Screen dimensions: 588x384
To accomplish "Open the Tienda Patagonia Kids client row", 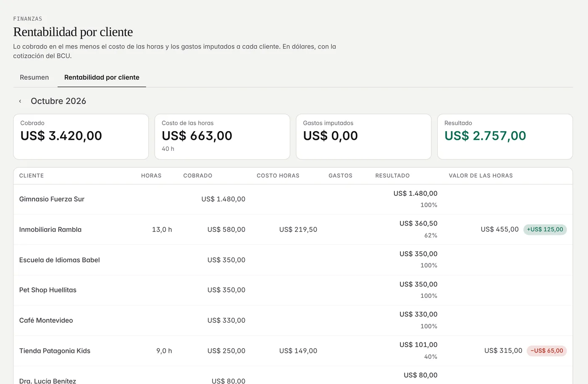I will (293, 351).
